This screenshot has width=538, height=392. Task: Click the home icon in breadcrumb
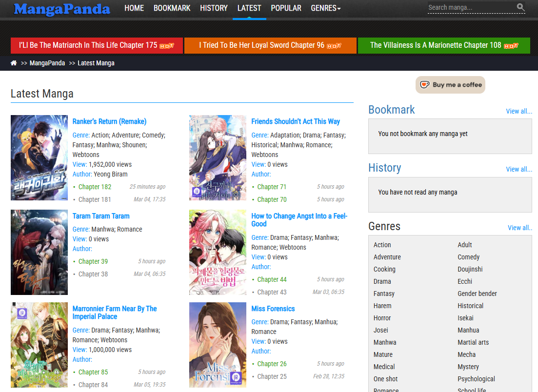click(x=14, y=63)
